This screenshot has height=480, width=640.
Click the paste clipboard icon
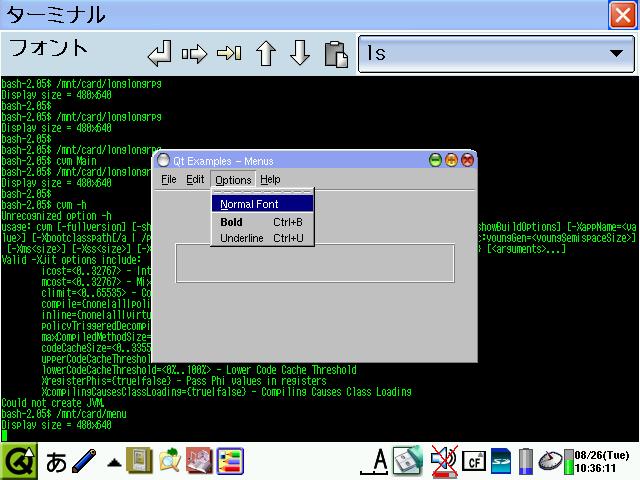[336, 53]
